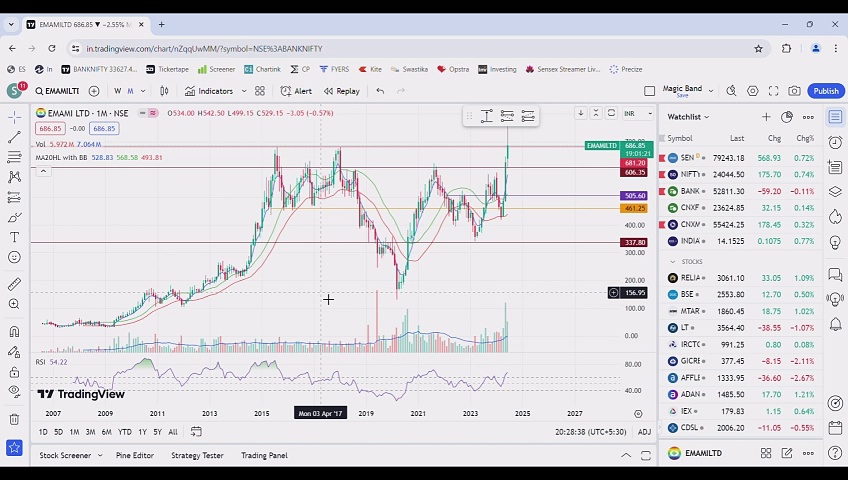Image resolution: width=848 pixels, height=480 pixels.
Task: Select the Text annotation tool
Action: click(x=15, y=237)
